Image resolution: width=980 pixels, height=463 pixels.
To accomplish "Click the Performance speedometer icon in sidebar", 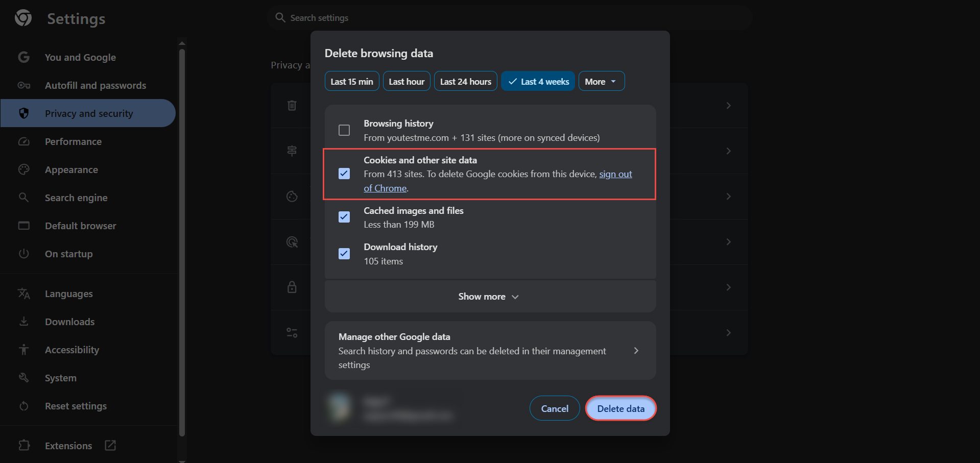I will pyautogui.click(x=24, y=141).
